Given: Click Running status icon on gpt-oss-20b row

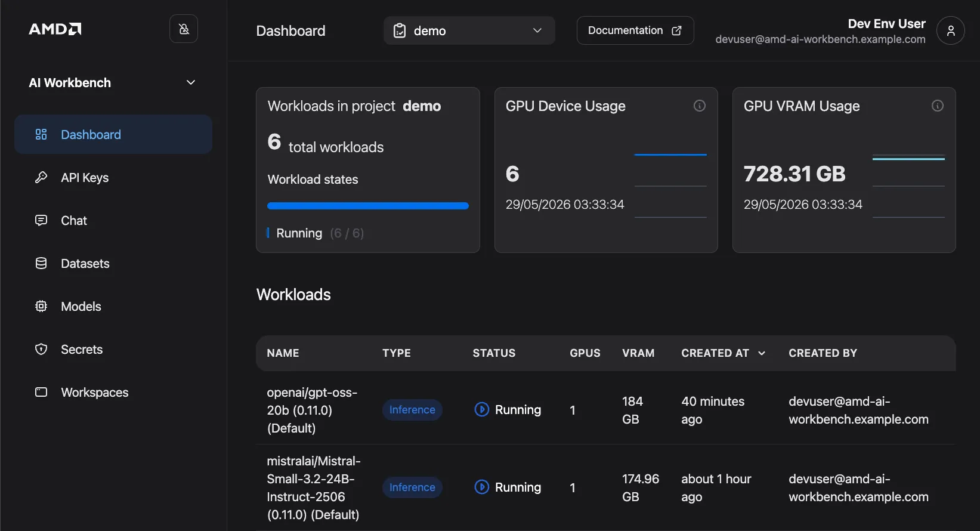Looking at the screenshot, I should pyautogui.click(x=481, y=409).
